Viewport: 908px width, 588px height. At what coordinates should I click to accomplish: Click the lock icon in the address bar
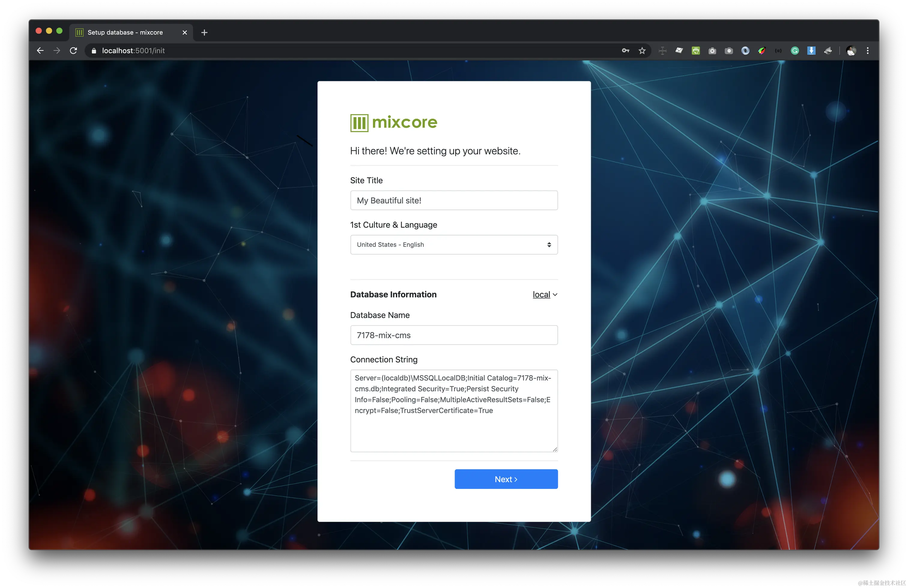(x=94, y=50)
